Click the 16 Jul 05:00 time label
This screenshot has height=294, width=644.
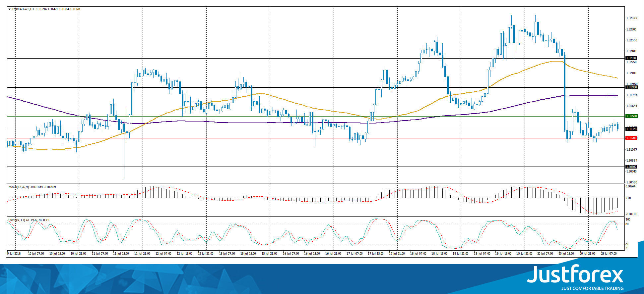tap(291, 254)
